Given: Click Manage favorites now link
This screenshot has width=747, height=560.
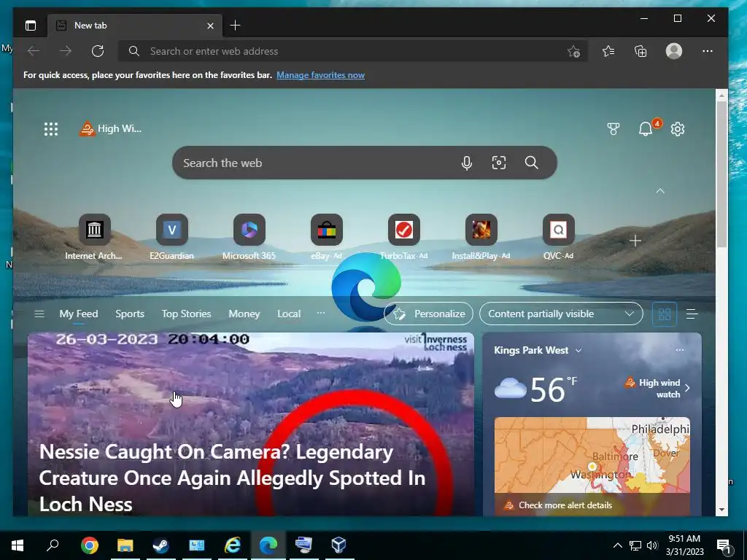Looking at the screenshot, I should point(321,75).
